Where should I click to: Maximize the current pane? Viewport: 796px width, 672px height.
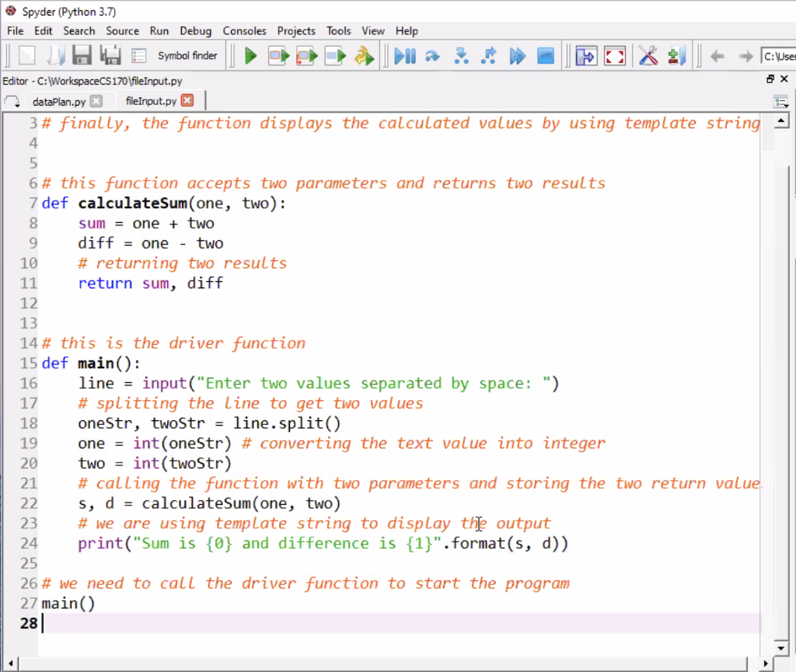(586, 56)
